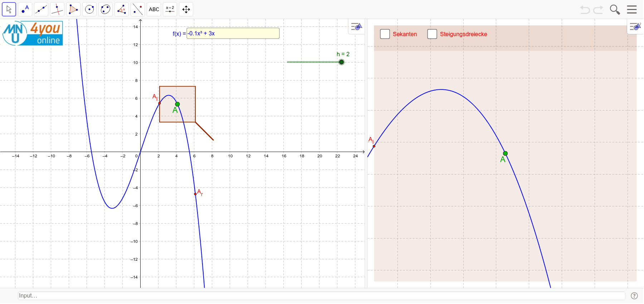Check the Steigungsdreiecke checkbox

tap(432, 34)
